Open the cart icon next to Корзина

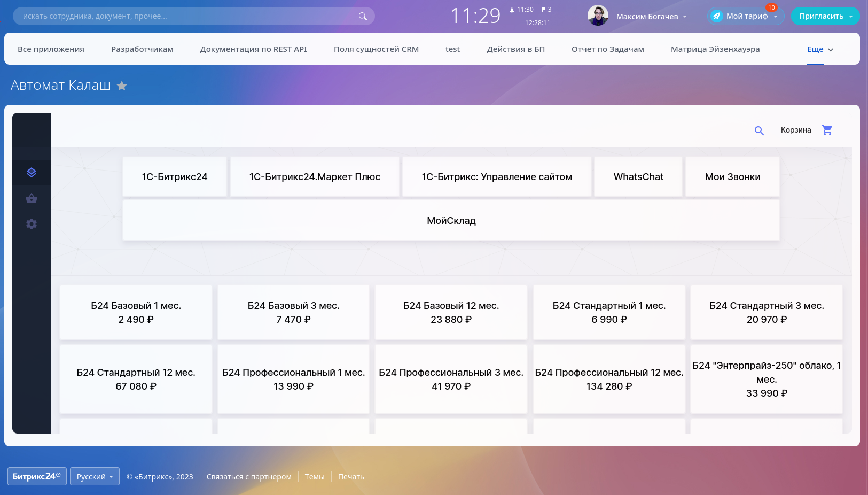tap(827, 130)
